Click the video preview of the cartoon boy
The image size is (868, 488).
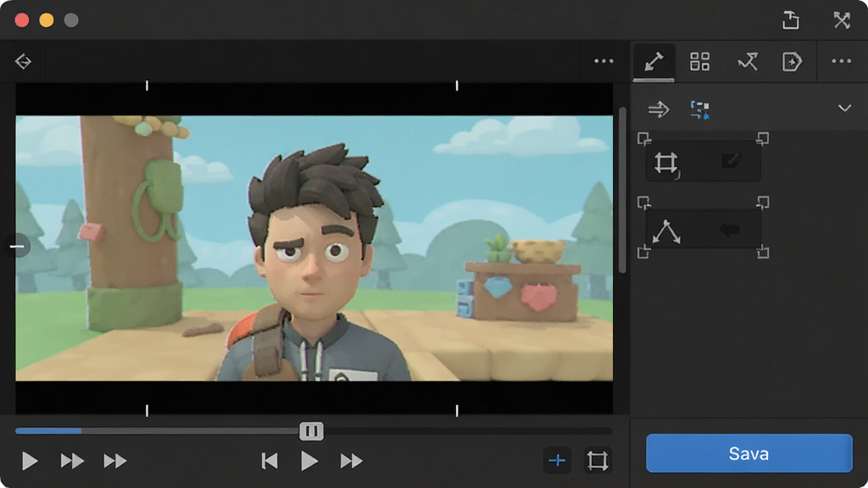click(314, 248)
